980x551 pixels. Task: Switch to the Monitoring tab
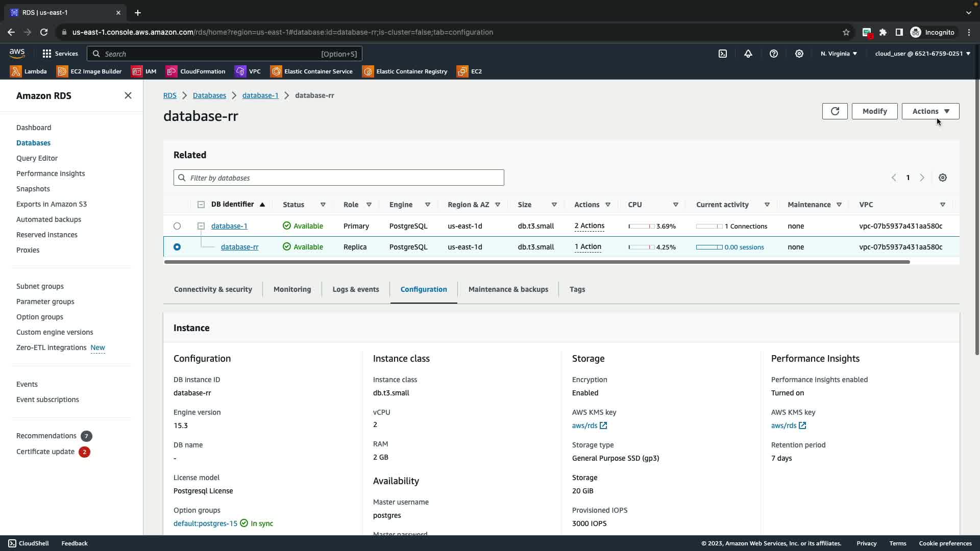coord(292,289)
